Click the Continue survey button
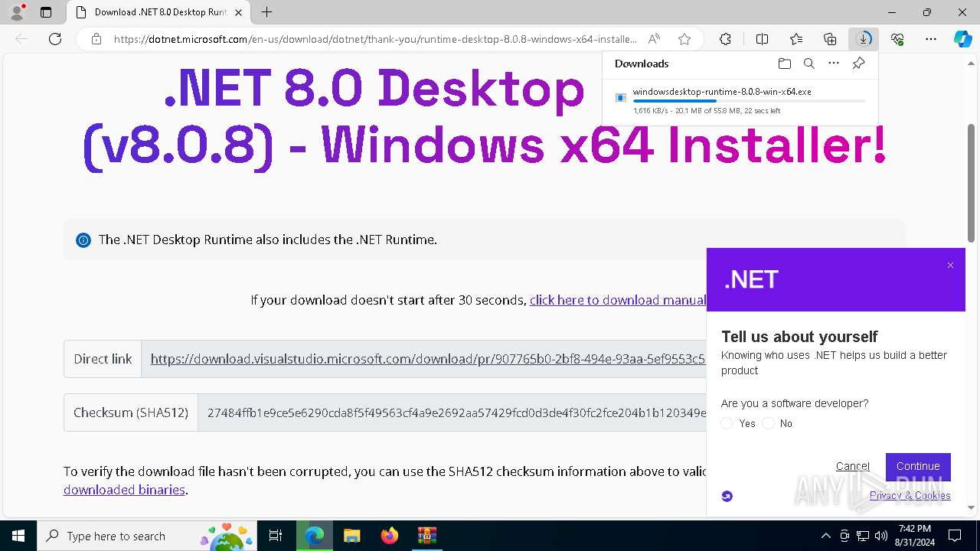Viewport: 980px width, 551px height. tap(918, 466)
